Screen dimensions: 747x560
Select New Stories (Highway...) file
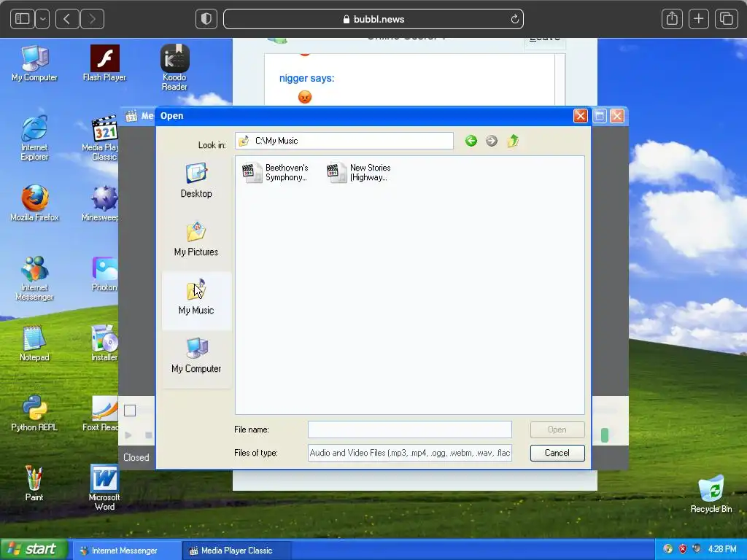pos(360,172)
